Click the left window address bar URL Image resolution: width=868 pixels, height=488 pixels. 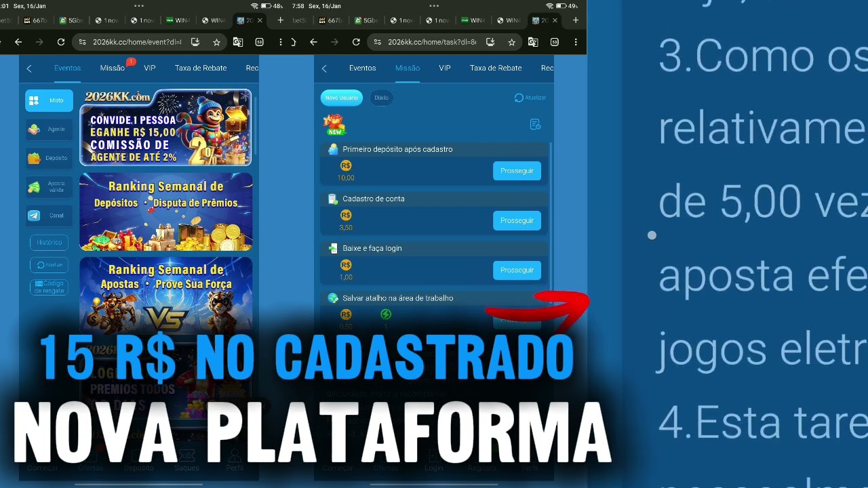[137, 42]
